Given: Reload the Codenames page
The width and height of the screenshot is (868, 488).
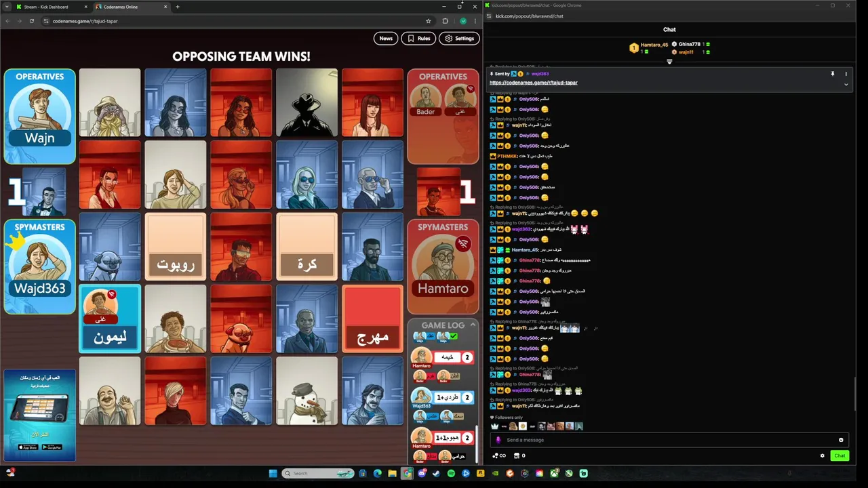Looking at the screenshot, I should [x=31, y=21].
